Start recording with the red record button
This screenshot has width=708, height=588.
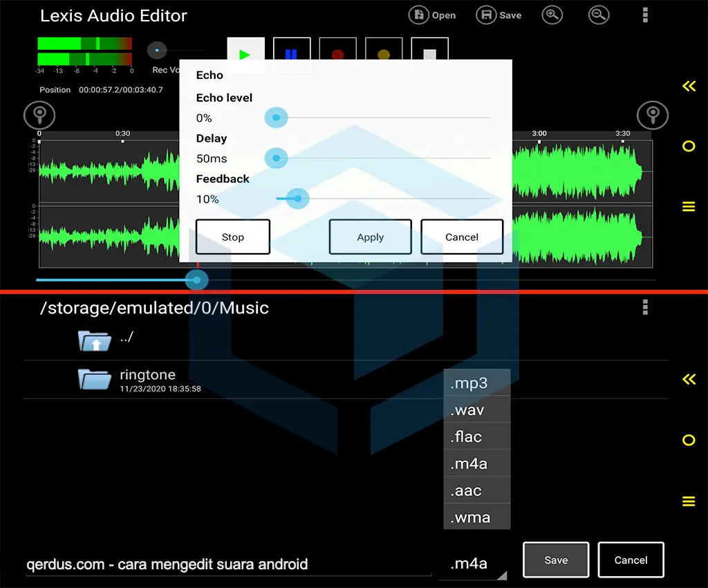click(337, 54)
